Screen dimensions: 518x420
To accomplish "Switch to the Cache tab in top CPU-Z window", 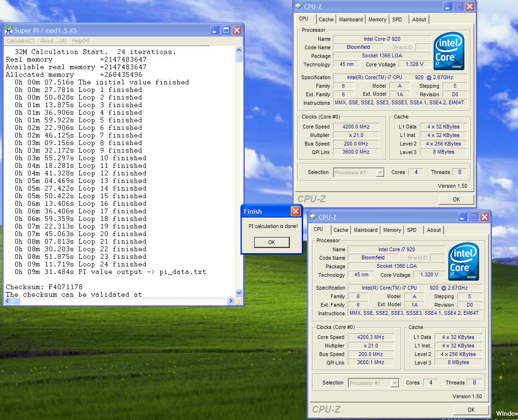I will pos(326,19).
